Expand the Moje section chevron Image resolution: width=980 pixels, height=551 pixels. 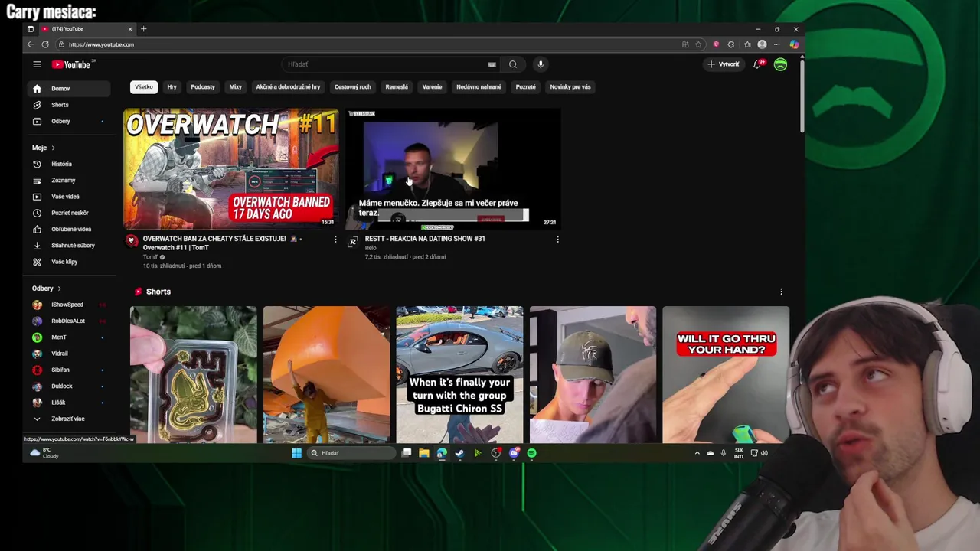point(53,148)
